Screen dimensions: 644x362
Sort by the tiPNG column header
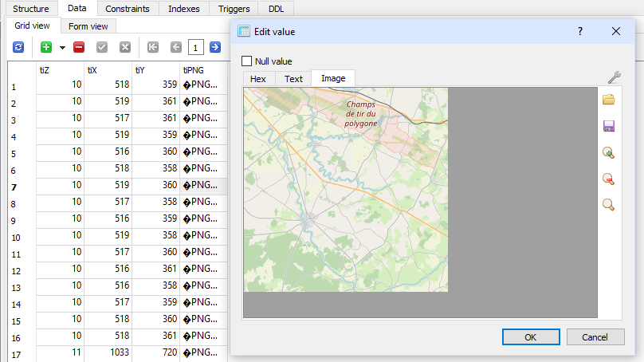click(x=204, y=70)
